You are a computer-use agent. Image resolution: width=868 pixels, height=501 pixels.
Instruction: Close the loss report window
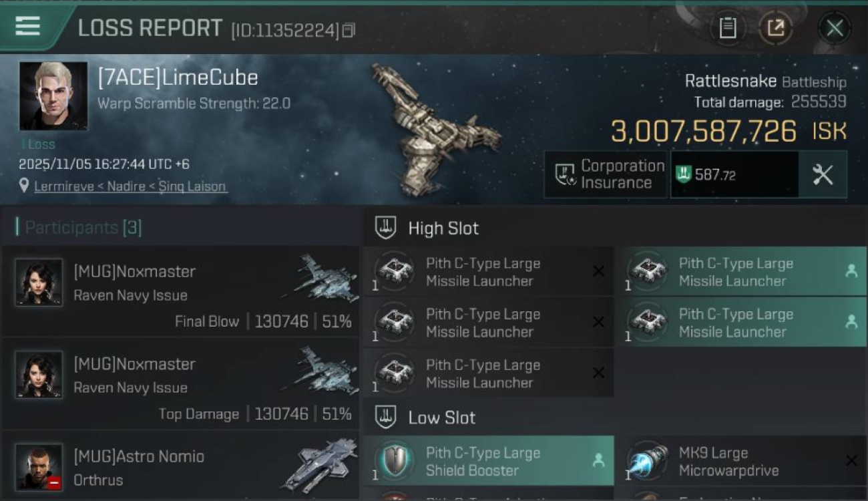[834, 28]
